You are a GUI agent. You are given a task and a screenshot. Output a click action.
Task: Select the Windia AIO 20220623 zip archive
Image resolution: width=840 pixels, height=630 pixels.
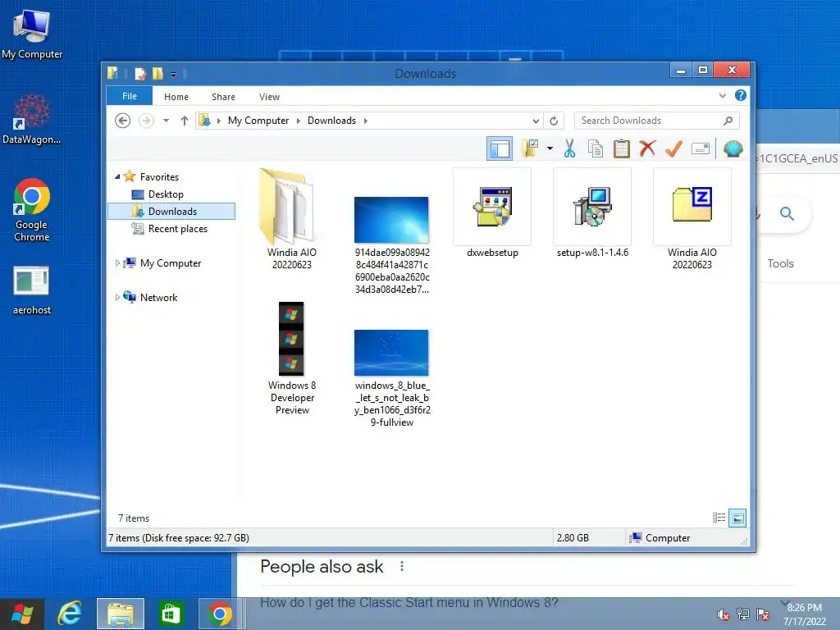point(692,219)
